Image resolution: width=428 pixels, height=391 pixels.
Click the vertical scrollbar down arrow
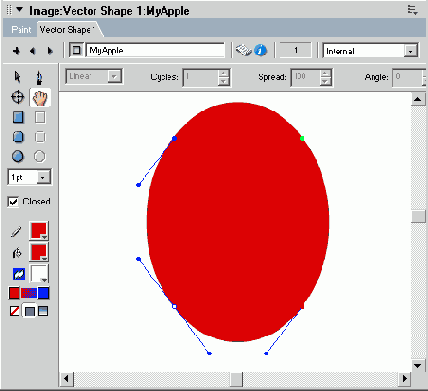(x=418, y=366)
